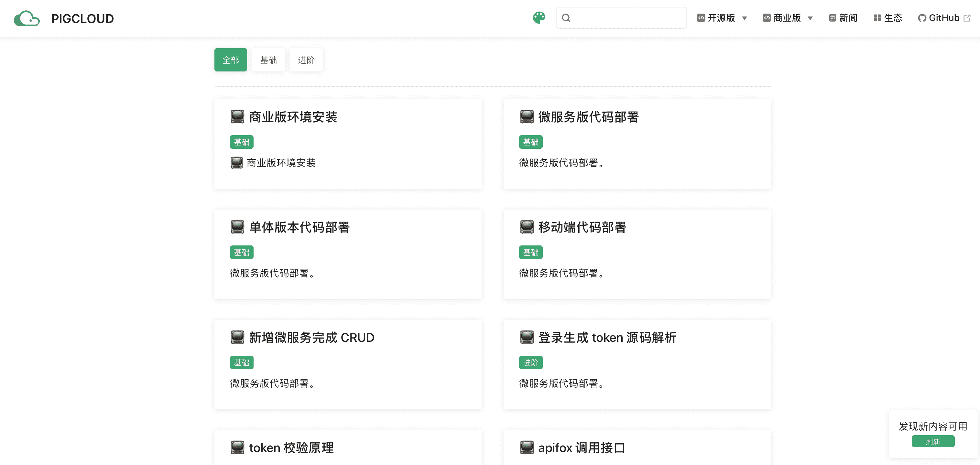
Task: Click the PIGCLOUD site title
Action: [82, 19]
